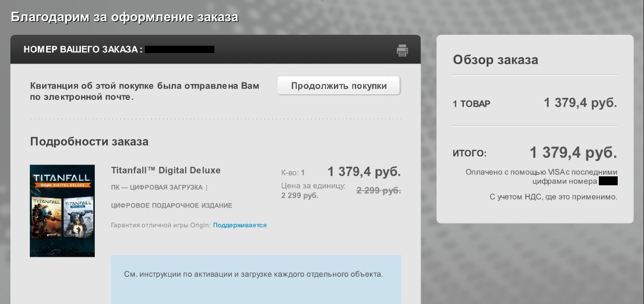
Task: Click the С учетом НДС note
Action: (553, 197)
